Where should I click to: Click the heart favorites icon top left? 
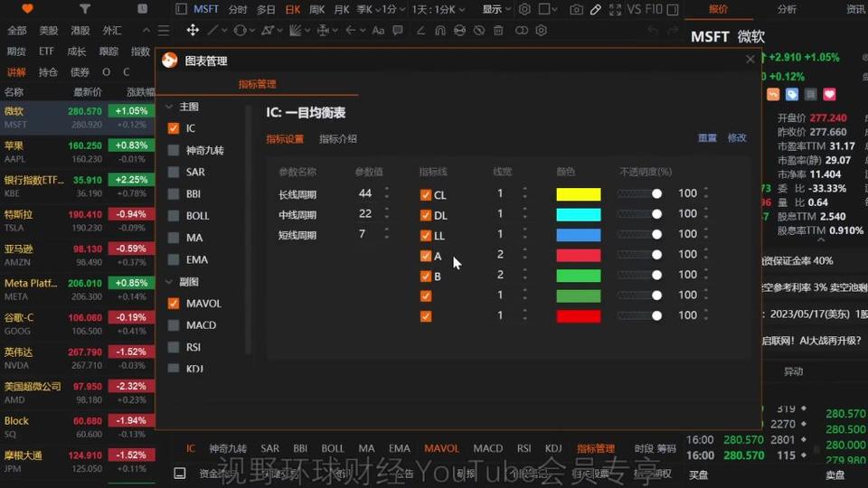27,9
